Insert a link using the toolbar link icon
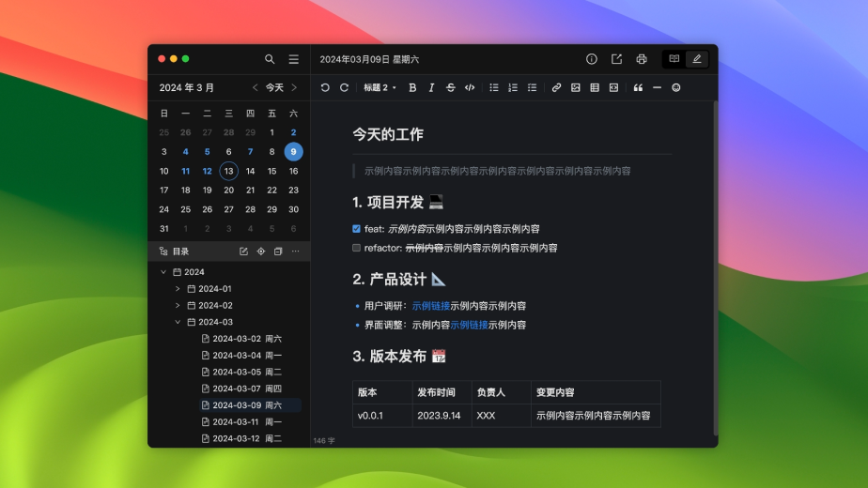868x488 pixels. coord(556,87)
